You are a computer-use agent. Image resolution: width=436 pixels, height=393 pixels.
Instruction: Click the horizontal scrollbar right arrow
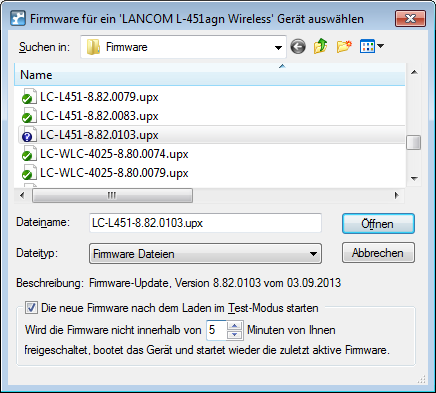click(396, 195)
